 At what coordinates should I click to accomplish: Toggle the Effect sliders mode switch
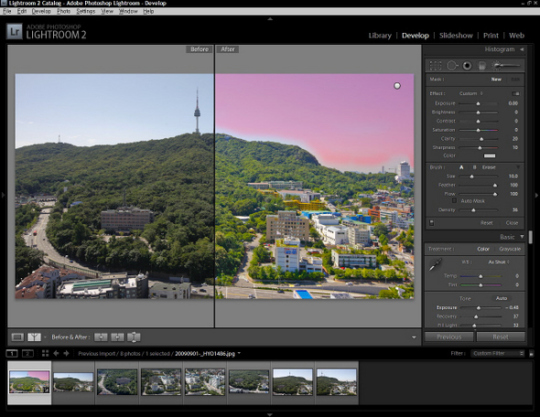pos(516,94)
